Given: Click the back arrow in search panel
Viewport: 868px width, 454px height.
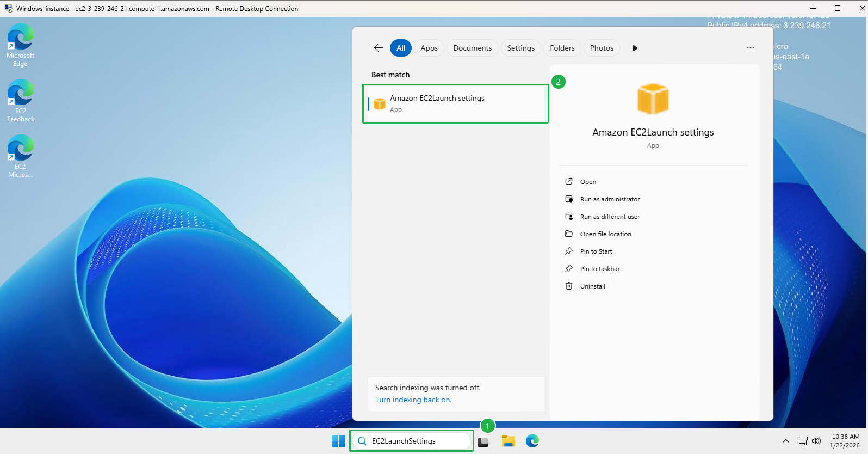Looking at the screenshot, I should coord(379,48).
